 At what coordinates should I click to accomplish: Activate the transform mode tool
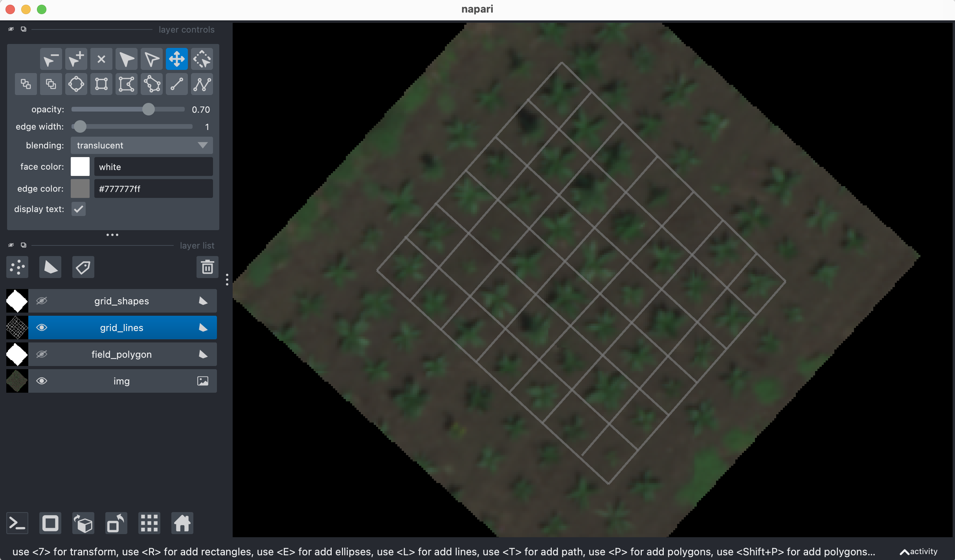(202, 59)
